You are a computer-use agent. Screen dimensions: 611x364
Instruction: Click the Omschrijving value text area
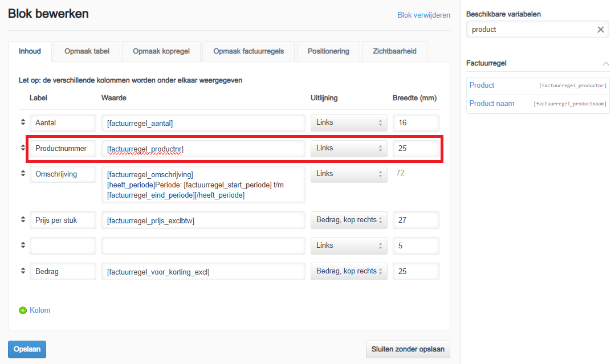tap(203, 185)
